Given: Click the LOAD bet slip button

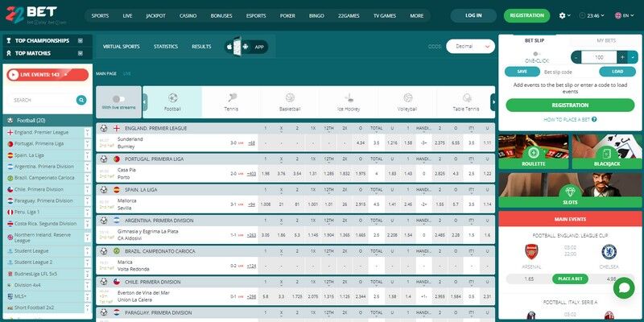Looking at the screenshot, I should pyautogui.click(x=617, y=72).
